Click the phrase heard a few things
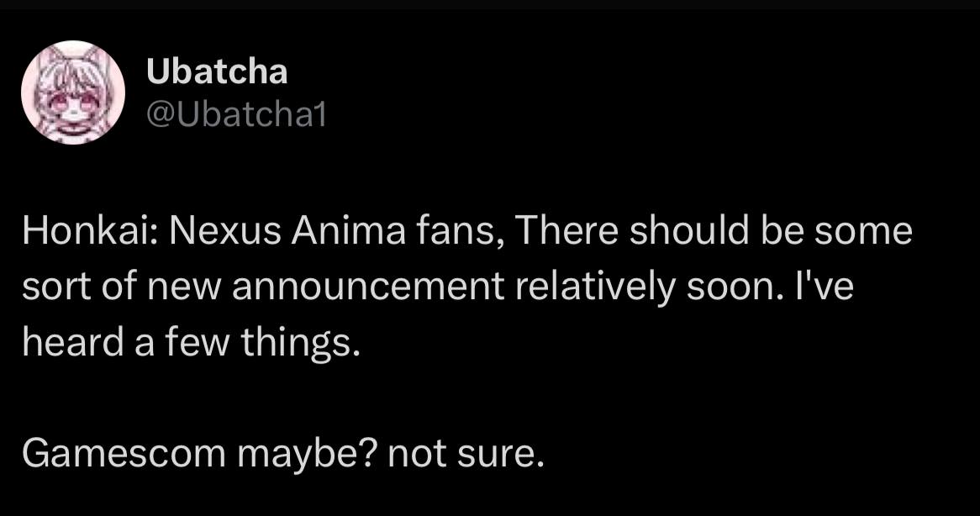 point(191,345)
